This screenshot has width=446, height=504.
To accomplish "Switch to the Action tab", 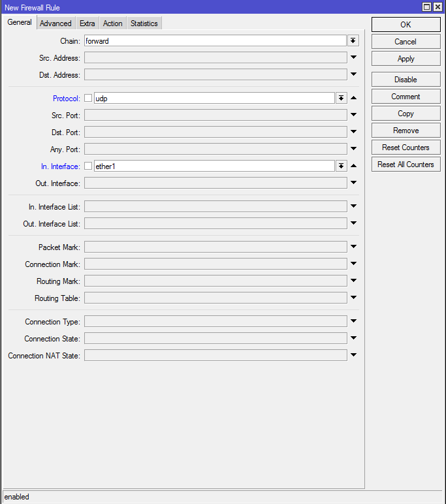I will (x=112, y=24).
